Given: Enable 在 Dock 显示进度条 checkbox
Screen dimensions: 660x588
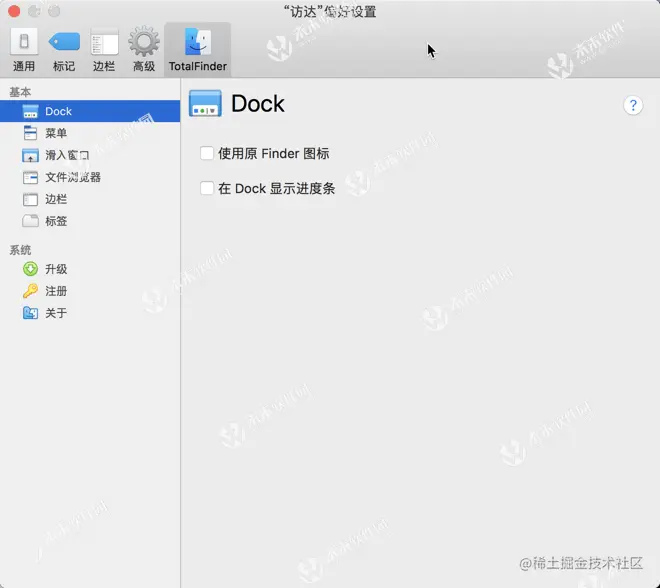Looking at the screenshot, I should (207, 188).
